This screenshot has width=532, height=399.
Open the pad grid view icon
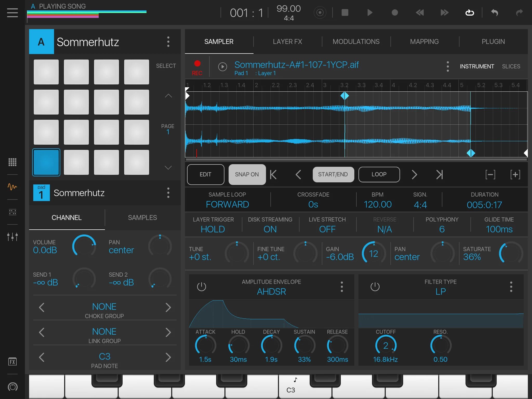(x=12, y=162)
